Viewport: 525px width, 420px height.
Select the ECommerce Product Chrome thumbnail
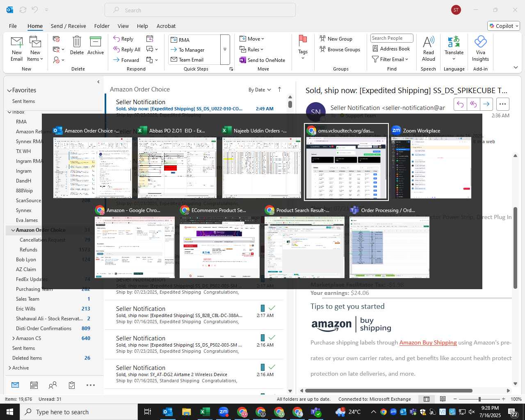pos(219,242)
